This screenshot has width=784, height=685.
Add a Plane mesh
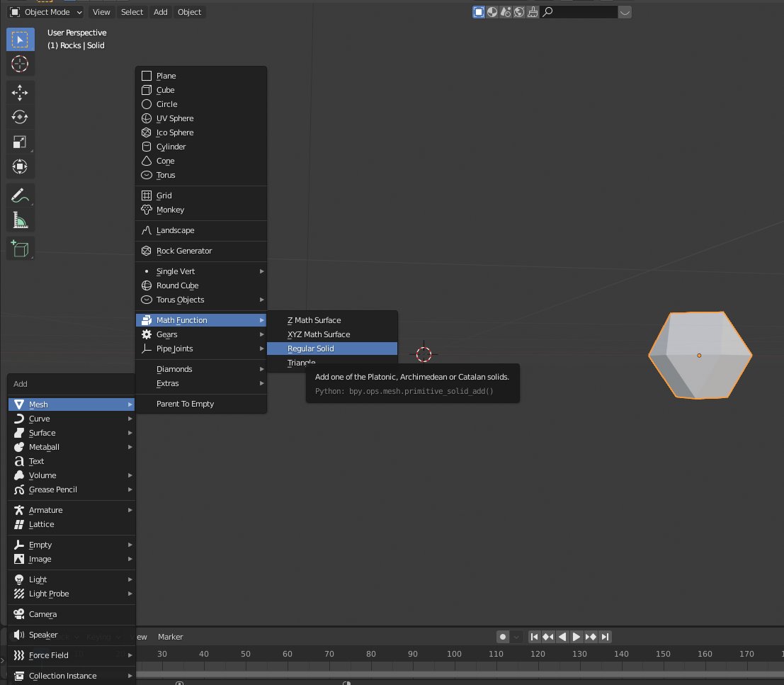tap(201, 76)
